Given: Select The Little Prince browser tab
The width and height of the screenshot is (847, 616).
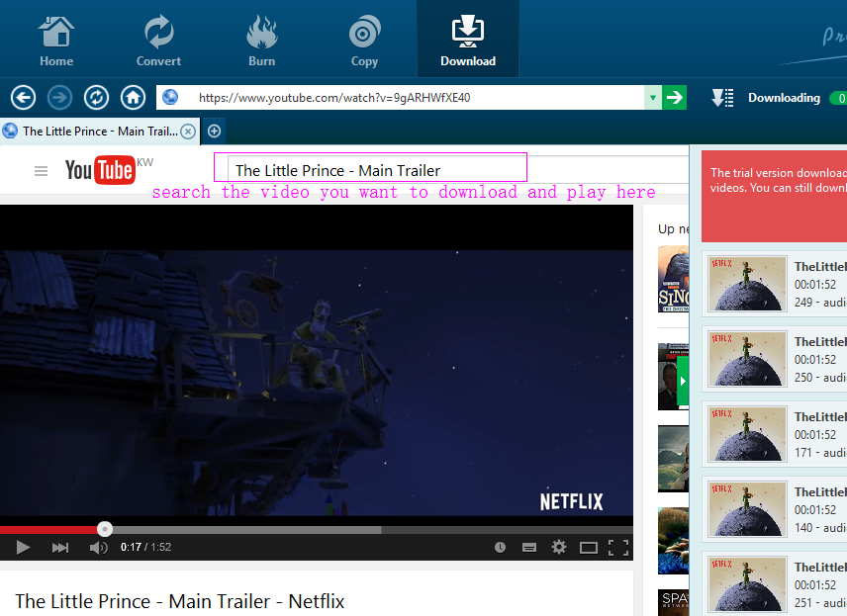Looking at the screenshot, I should [x=99, y=132].
